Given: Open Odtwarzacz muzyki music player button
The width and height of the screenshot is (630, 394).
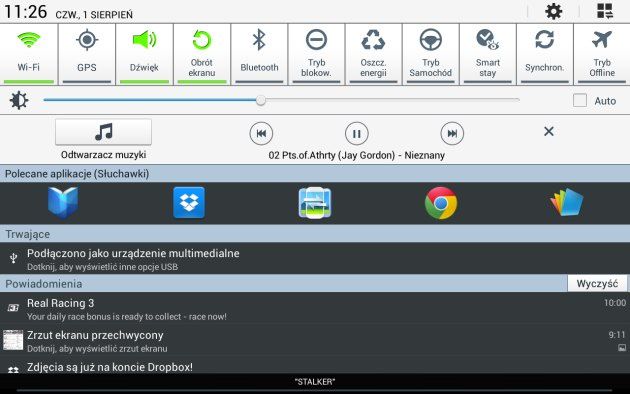Looking at the screenshot, I should click(x=103, y=132).
